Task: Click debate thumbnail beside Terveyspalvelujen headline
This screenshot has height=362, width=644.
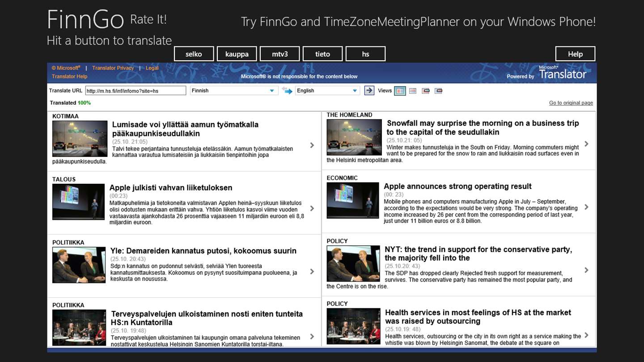Action: pyautogui.click(x=79, y=328)
